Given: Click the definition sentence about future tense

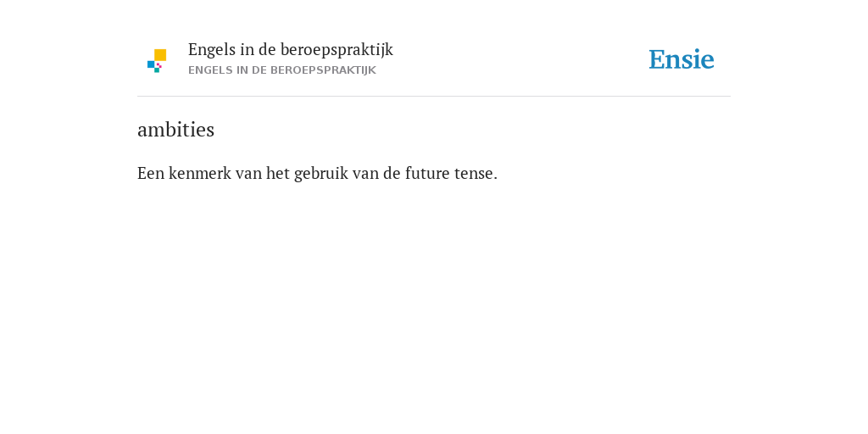Looking at the screenshot, I should (x=317, y=173).
